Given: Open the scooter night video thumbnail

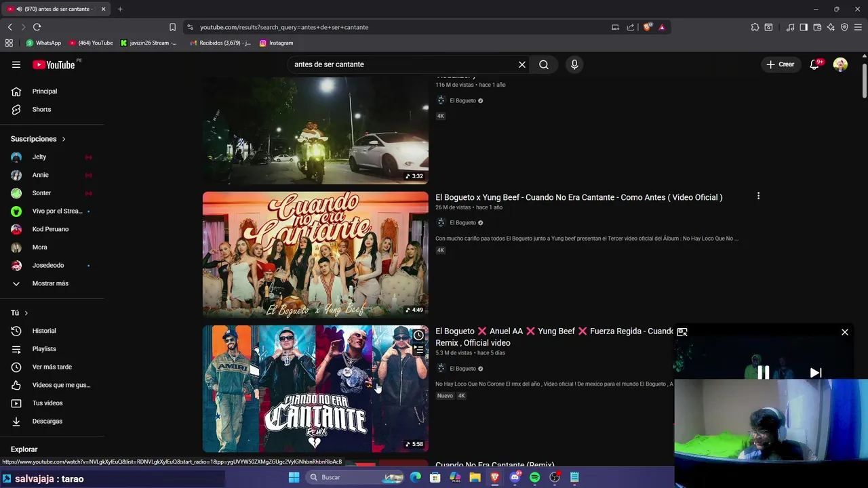Looking at the screenshot, I should [x=315, y=130].
